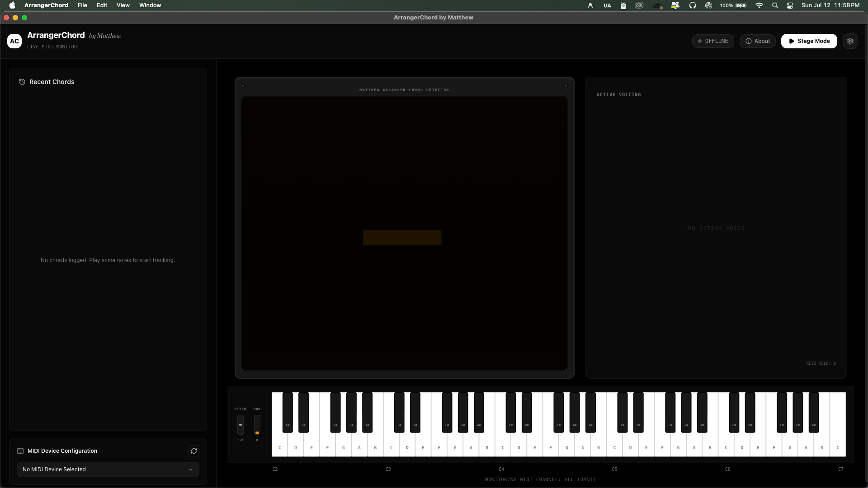Open the Window menu

pos(150,5)
